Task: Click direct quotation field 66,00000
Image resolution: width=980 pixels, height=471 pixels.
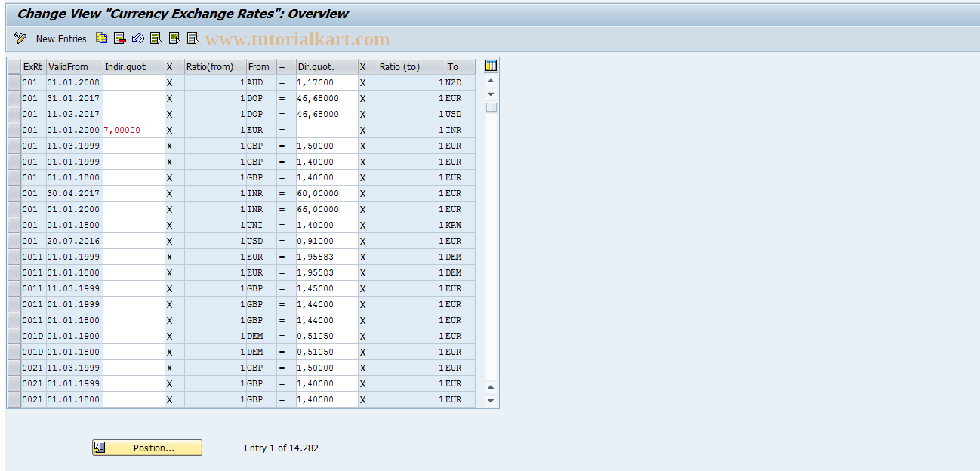Action: pos(326,209)
